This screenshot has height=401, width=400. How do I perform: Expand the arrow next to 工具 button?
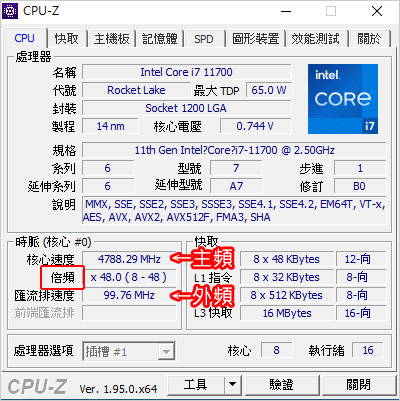pyautogui.click(x=232, y=384)
